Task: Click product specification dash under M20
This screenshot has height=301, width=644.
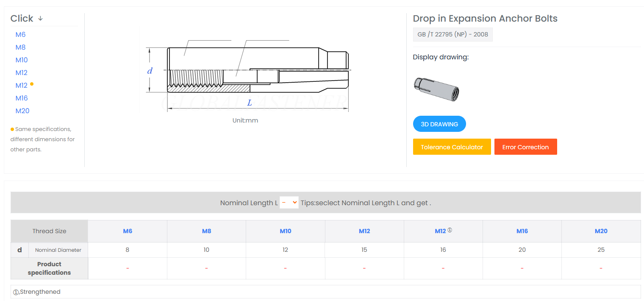Action: click(x=601, y=268)
